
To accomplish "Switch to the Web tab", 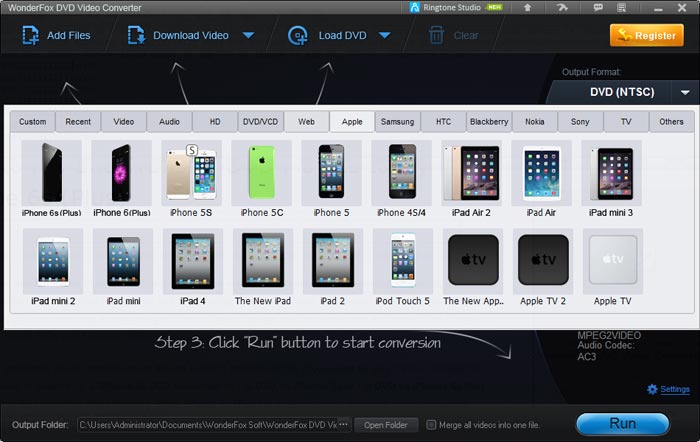I will point(306,122).
